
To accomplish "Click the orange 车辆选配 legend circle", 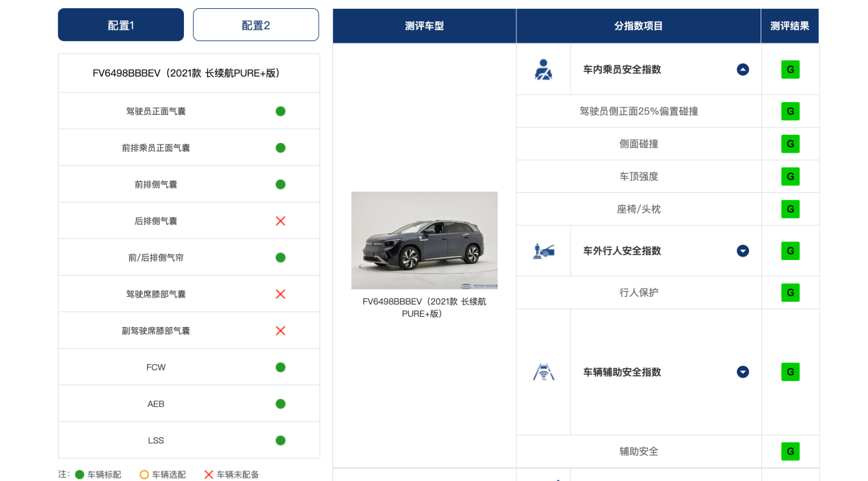I will (144, 474).
